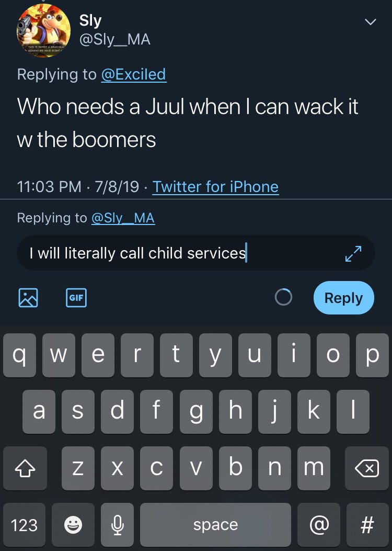Tap the @ symbol key

(319, 525)
